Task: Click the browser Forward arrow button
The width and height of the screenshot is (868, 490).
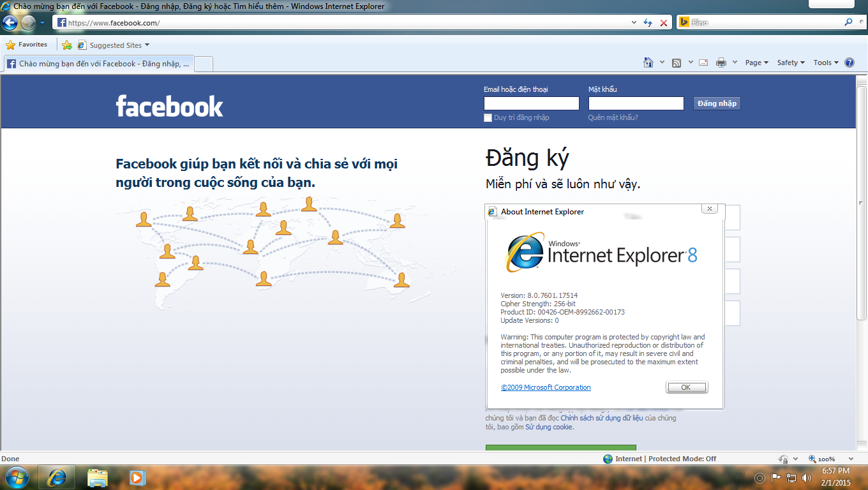Action: pyautogui.click(x=28, y=23)
